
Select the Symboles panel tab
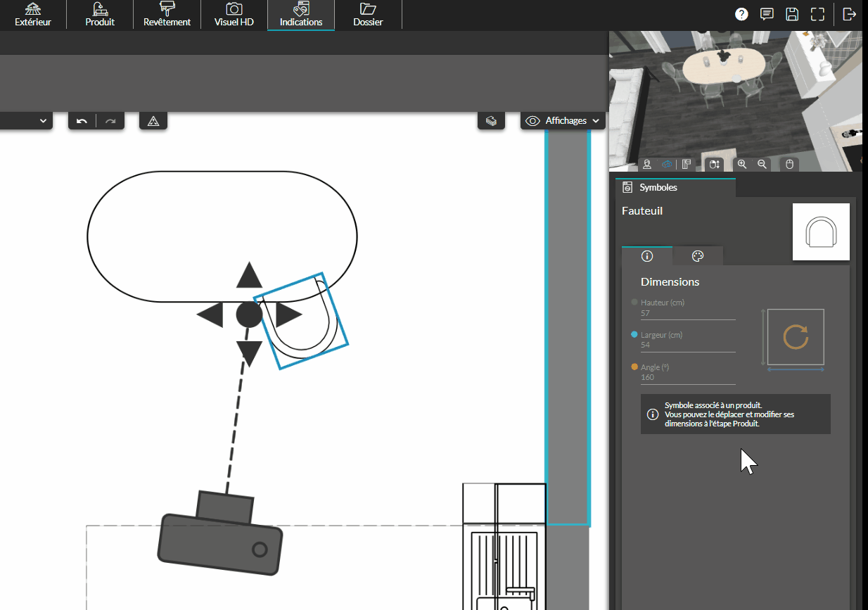point(675,188)
